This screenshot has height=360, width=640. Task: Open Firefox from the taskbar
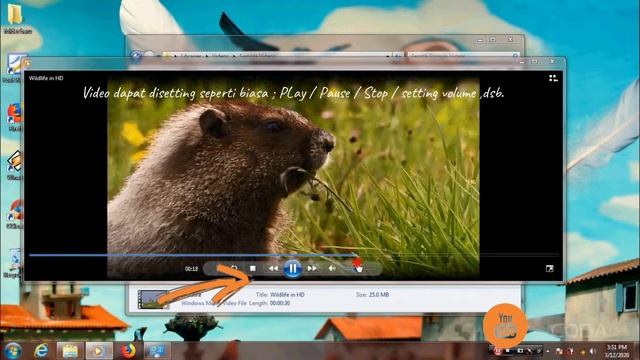point(128,351)
